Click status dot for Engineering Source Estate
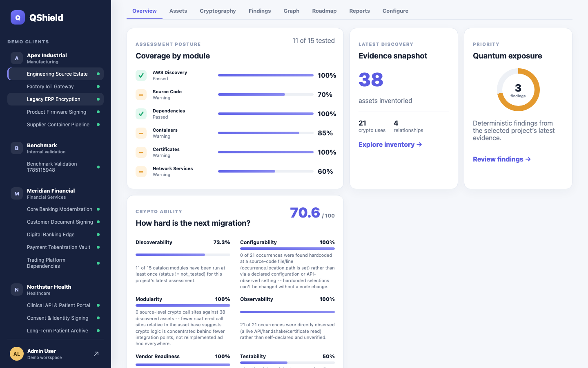588x368 pixels. (x=98, y=74)
